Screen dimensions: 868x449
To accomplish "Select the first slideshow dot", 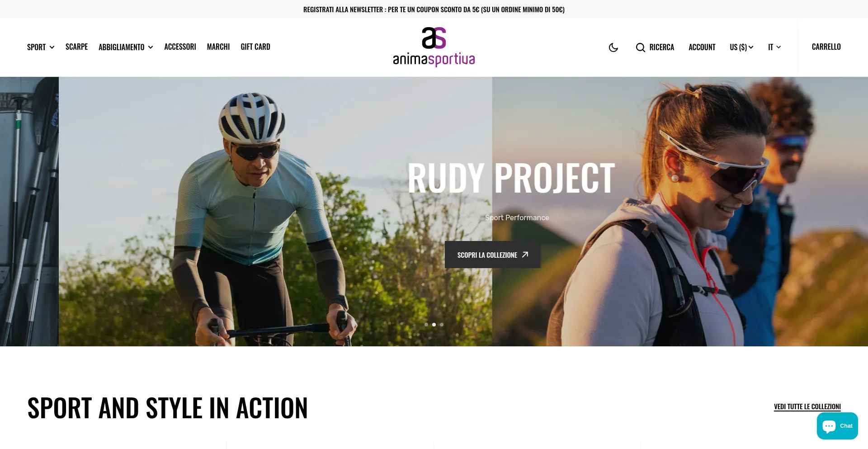I will [x=426, y=325].
